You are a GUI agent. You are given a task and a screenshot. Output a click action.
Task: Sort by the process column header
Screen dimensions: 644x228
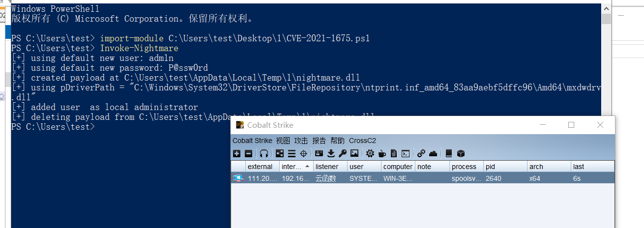click(466, 167)
